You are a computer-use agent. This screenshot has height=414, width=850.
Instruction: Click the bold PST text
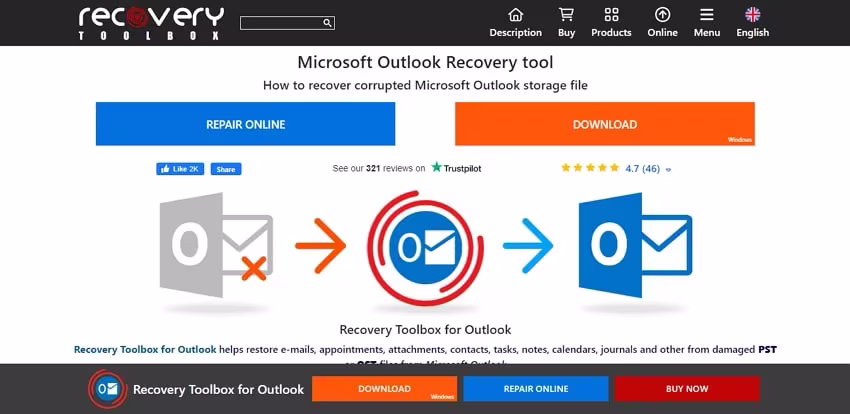click(767, 350)
